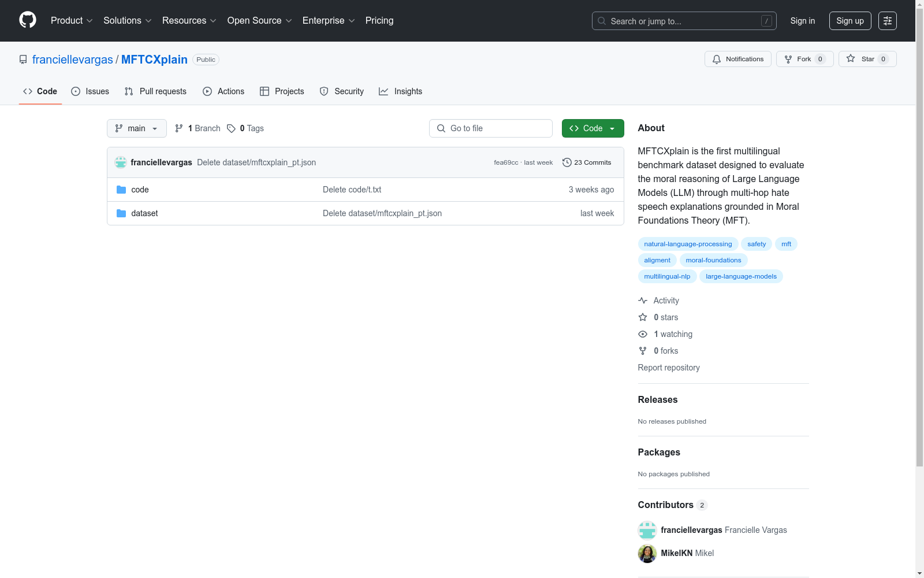This screenshot has height=578, width=924.
Task: Open the Releases heading link
Action: pyautogui.click(x=658, y=399)
